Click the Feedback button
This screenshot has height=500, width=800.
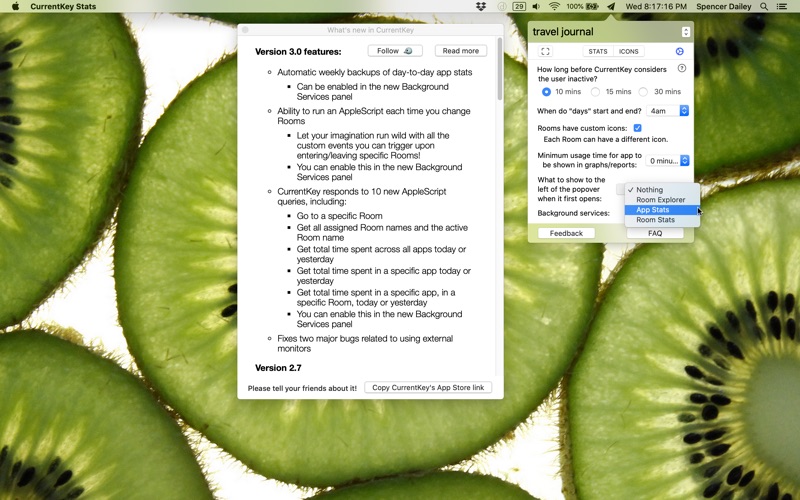point(566,233)
